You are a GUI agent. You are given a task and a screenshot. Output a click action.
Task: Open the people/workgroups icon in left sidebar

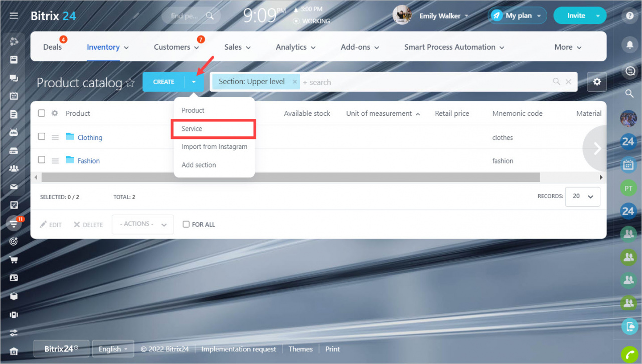coord(14,169)
